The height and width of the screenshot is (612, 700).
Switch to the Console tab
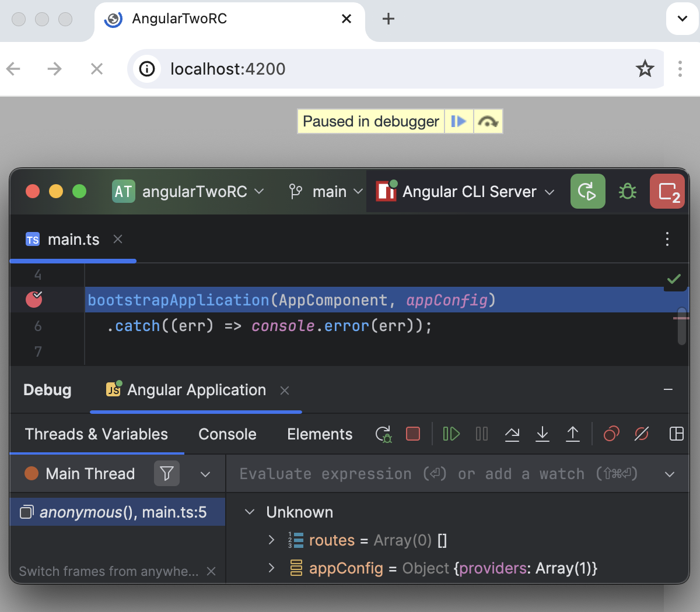click(x=227, y=434)
